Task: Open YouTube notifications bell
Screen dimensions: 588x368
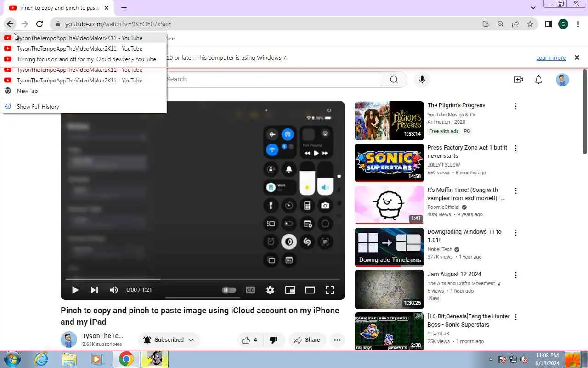Action: [539, 80]
